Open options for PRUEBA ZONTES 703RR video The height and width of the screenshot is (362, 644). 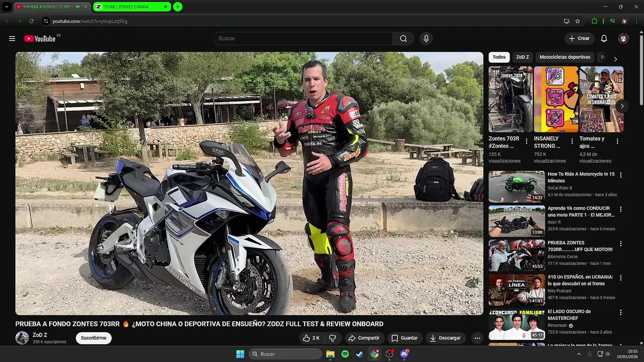click(620, 243)
